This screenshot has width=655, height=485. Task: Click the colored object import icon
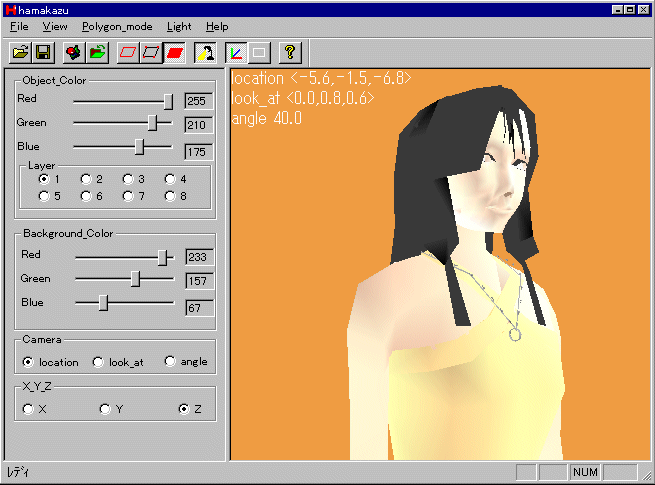[x=74, y=53]
